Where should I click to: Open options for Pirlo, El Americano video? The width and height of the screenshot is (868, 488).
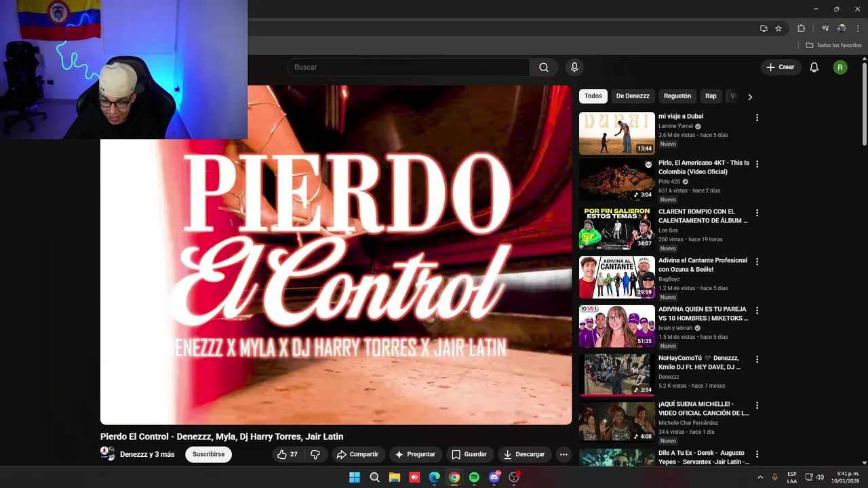pyautogui.click(x=757, y=164)
